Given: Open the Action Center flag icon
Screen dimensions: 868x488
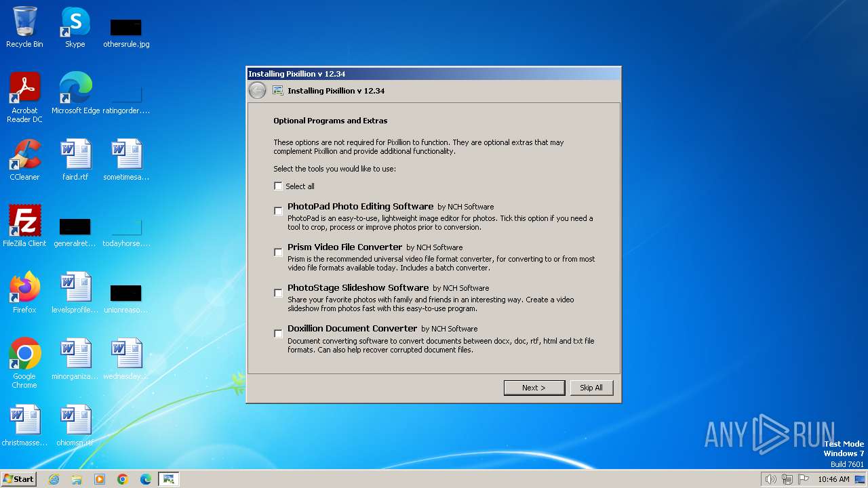Looking at the screenshot, I should (x=804, y=479).
